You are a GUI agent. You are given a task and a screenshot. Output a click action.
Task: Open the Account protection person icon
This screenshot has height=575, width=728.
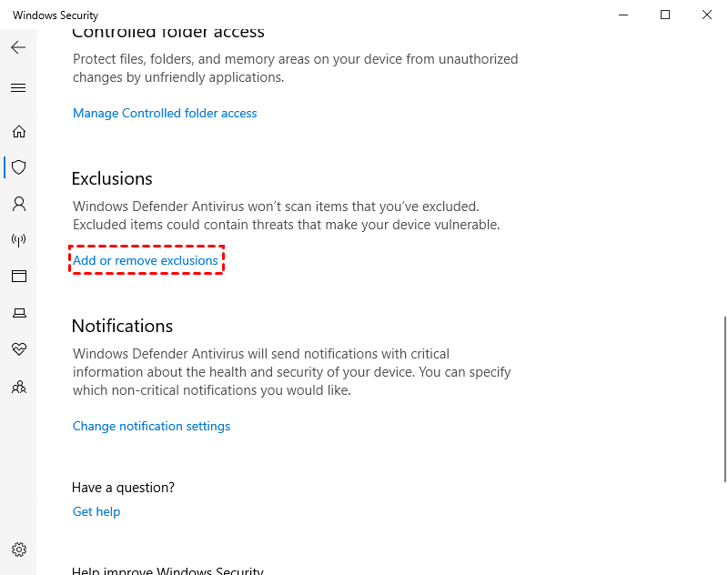(x=18, y=203)
